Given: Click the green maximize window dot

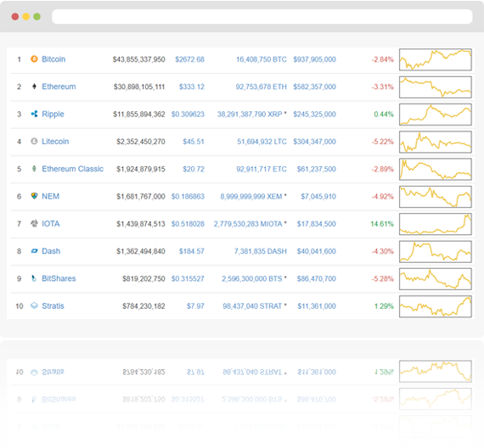Looking at the screenshot, I should tap(37, 17).
